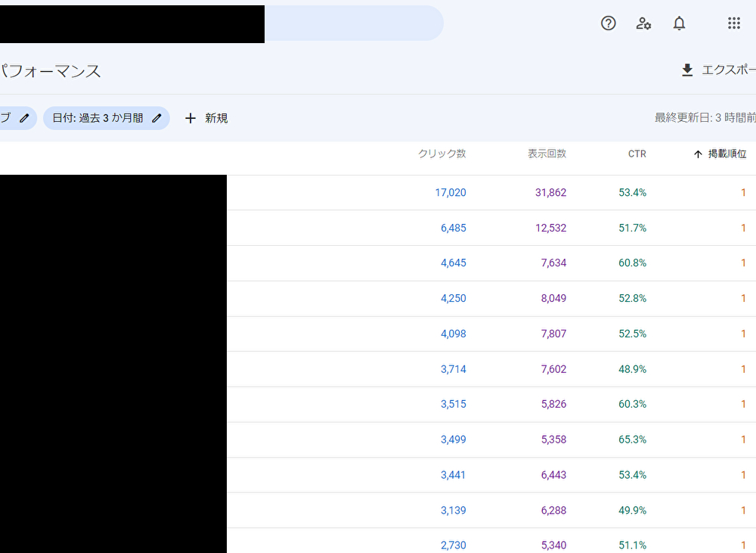Open the leftmost filter chip editor

25,118
